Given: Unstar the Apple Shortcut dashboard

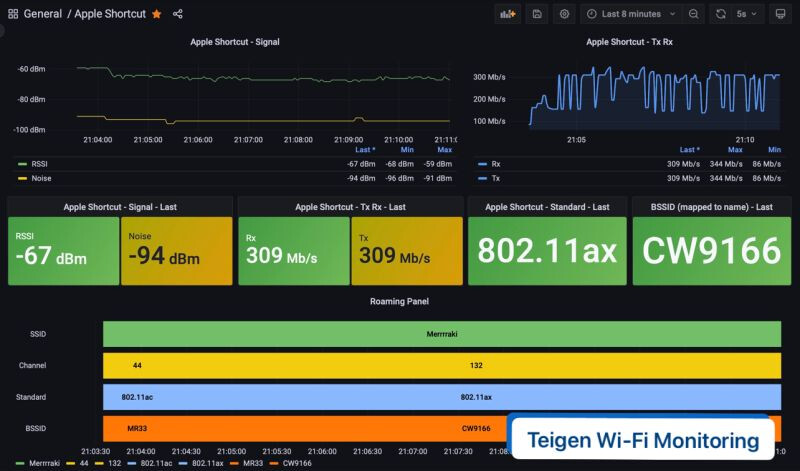Looking at the screenshot, I should (x=157, y=14).
